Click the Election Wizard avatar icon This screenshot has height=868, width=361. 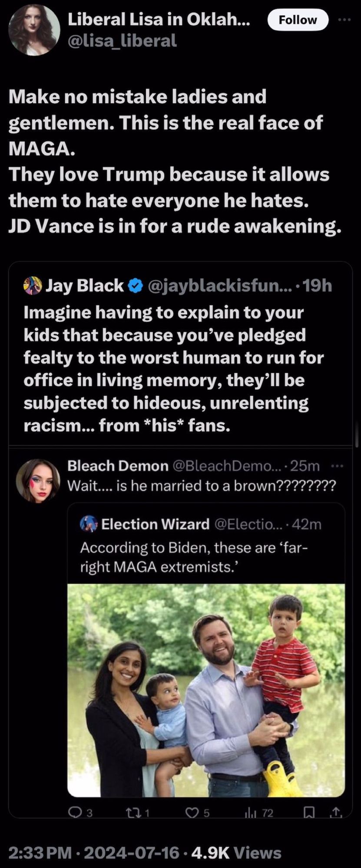pyautogui.click(x=89, y=524)
